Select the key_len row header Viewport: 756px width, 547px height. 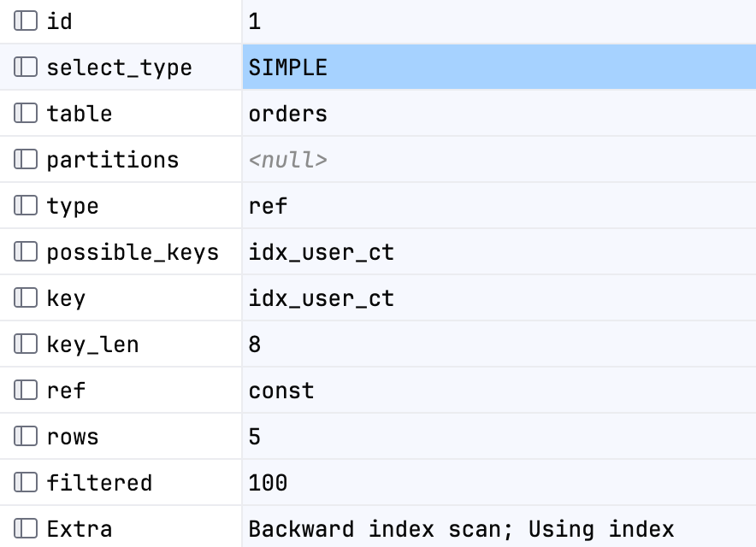tap(121, 344)
